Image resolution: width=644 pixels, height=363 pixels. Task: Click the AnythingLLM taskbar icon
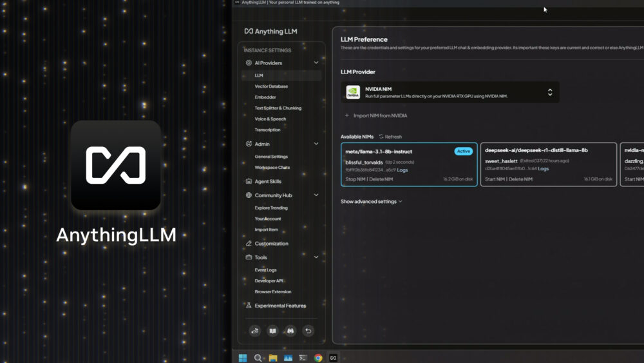tap(333, 358)
